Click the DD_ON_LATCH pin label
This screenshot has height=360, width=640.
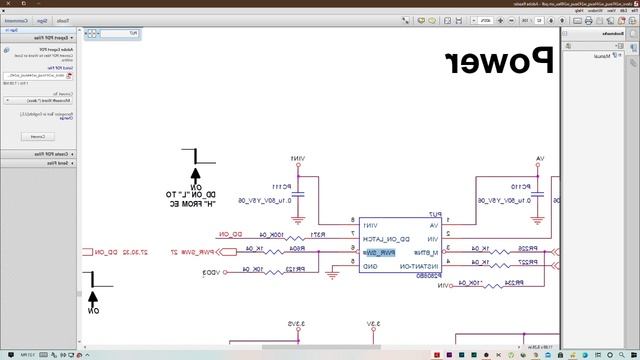coord(386,239)
